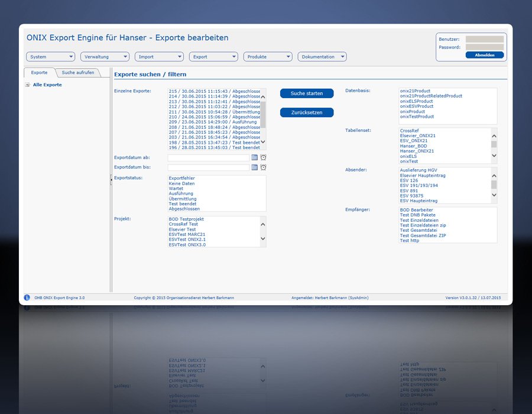Screen dimensions: 532x414
Task: Expand the Alle Exporte tree node
Action: pos(27,85)
